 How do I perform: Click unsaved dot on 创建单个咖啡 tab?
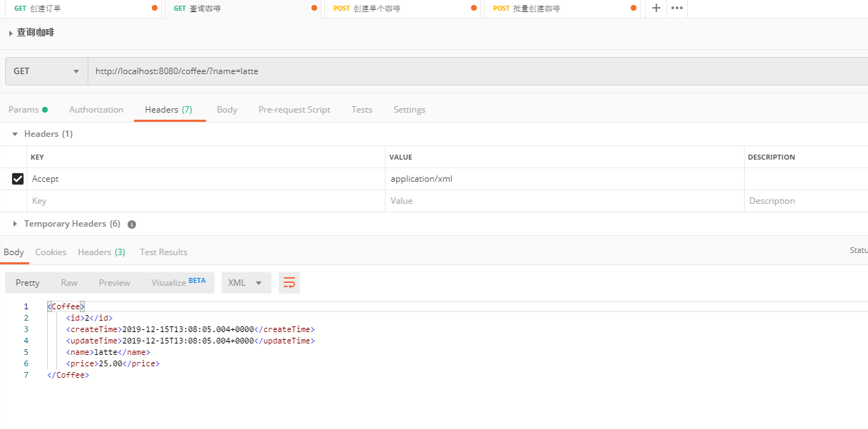pos(474,9)
